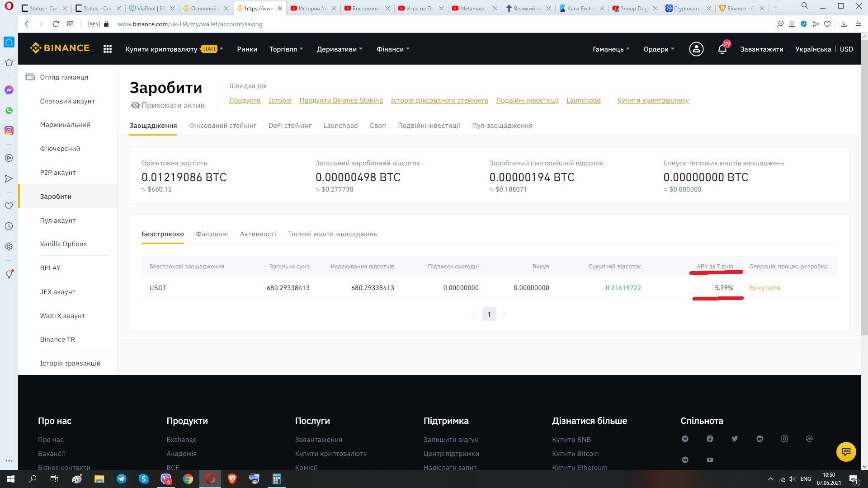
Task: Open Купити Bitcoin footer link
Action: [x=575, y=454]
